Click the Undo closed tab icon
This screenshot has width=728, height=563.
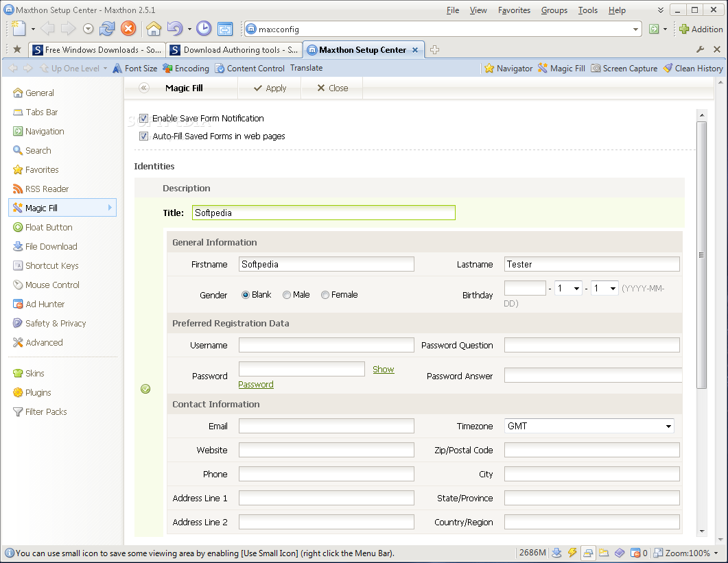coord(174,29)
